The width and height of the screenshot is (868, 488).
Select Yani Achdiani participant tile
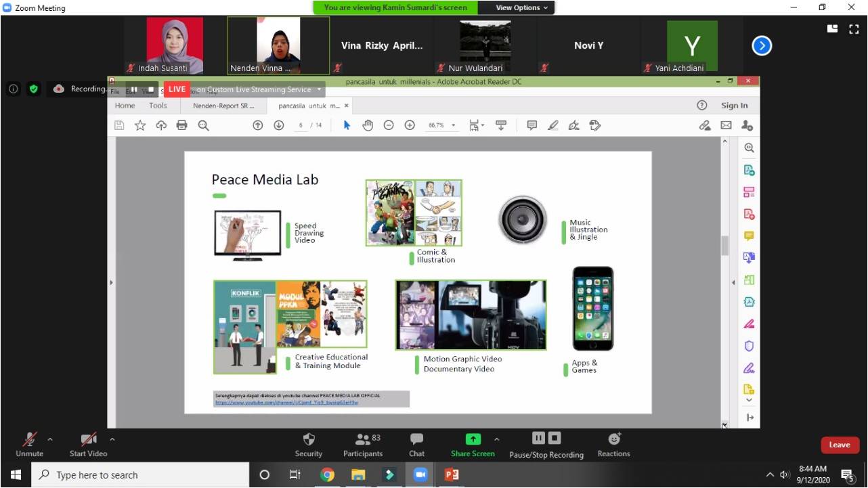pos(692,45)
